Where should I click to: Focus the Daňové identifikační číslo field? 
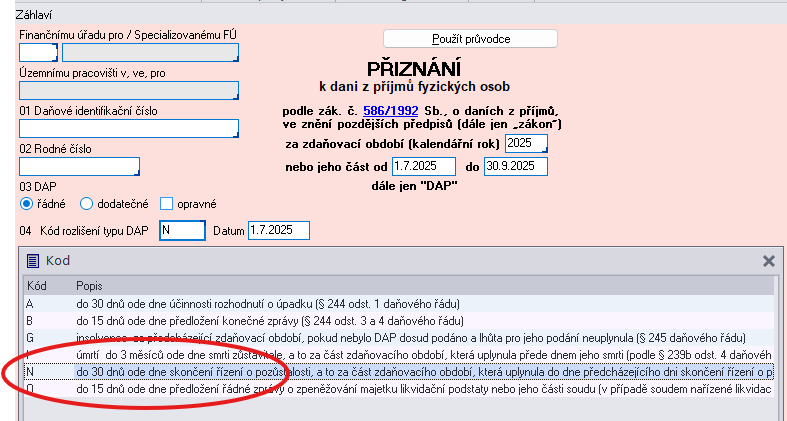(x=129, y=128)
